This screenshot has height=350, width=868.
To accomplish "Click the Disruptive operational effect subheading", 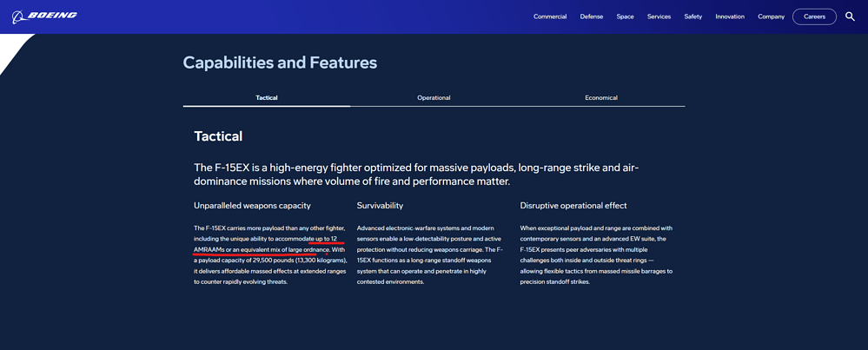I will (x=573, y=206).
